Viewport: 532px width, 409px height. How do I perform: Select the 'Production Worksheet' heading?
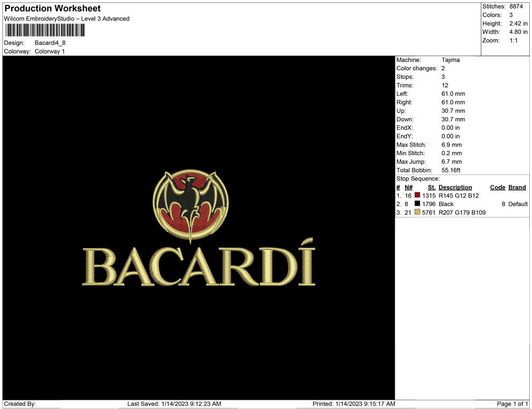tap(53, 9)
